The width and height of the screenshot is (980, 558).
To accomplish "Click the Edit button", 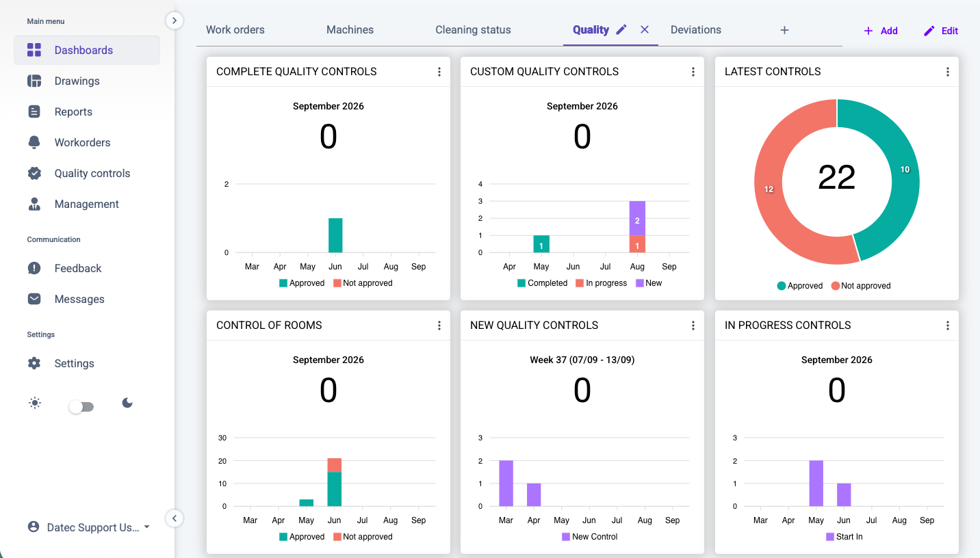I will [941, 31].
